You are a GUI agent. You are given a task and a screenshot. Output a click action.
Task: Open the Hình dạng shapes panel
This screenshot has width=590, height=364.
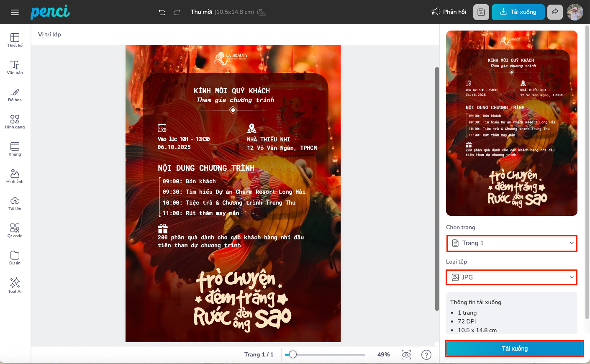pos(15,122)
